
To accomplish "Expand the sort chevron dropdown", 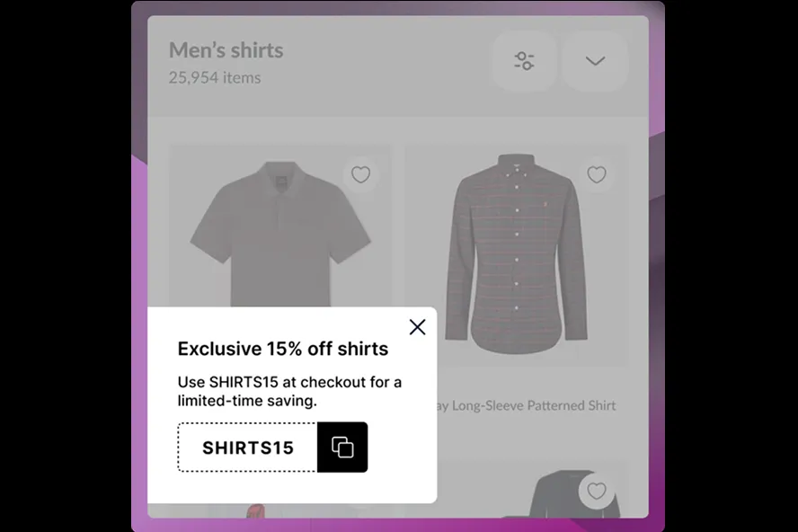I will point(594,61).
